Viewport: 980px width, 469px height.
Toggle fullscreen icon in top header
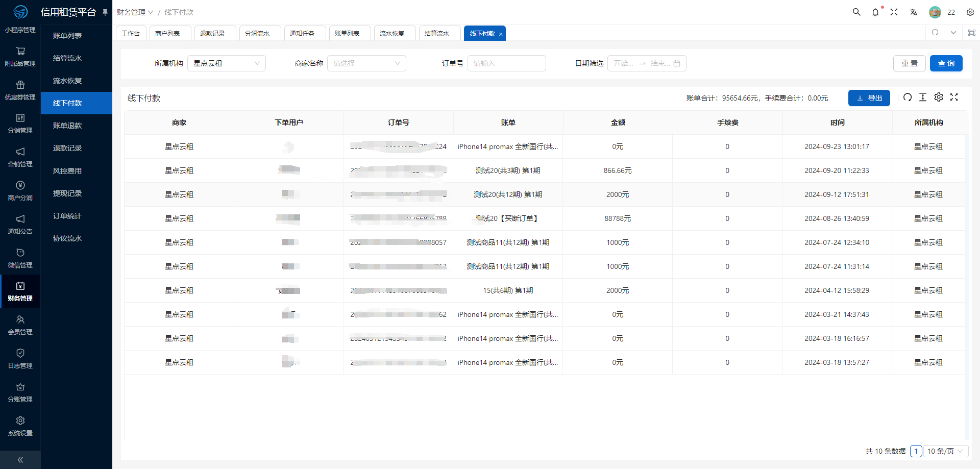click(894, 12)
